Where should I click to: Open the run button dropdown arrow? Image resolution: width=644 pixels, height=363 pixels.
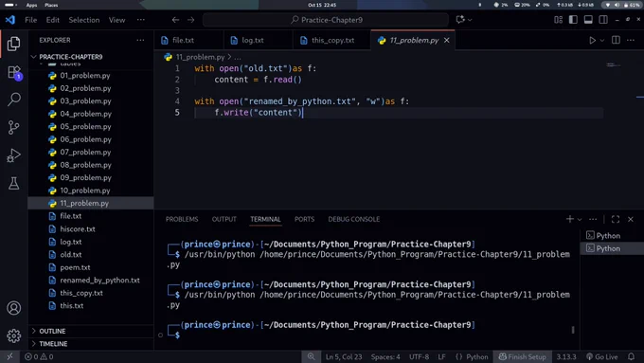point(602,41)
